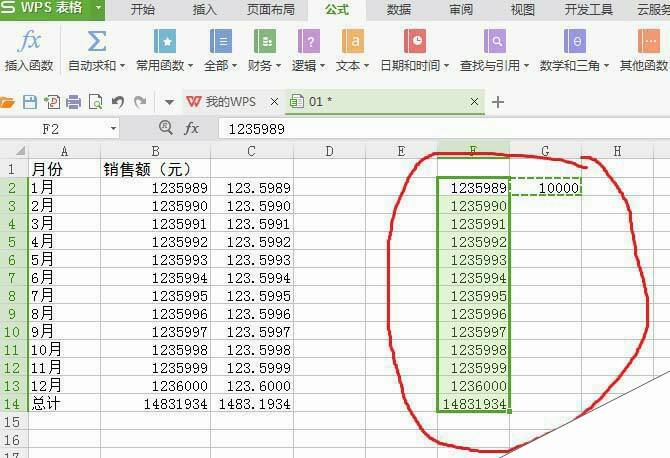This screenshot has width=670, height=458.
Task: Open the Lookup and Reference magnifier icon
Action: (494, 41)
